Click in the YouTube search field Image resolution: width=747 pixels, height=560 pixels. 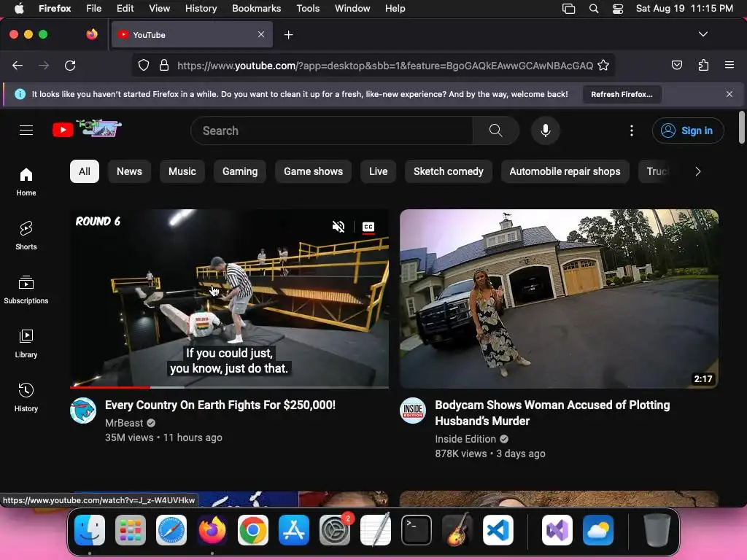[x=333, y=131]
